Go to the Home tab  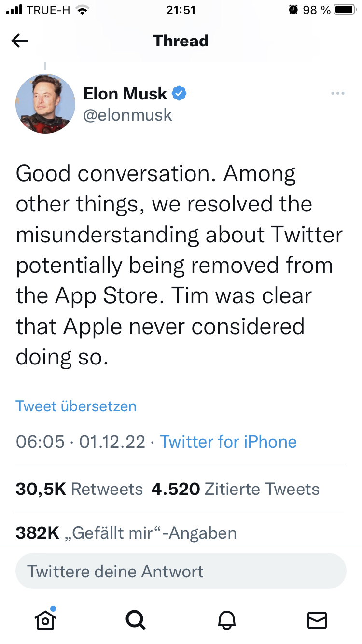45,619
